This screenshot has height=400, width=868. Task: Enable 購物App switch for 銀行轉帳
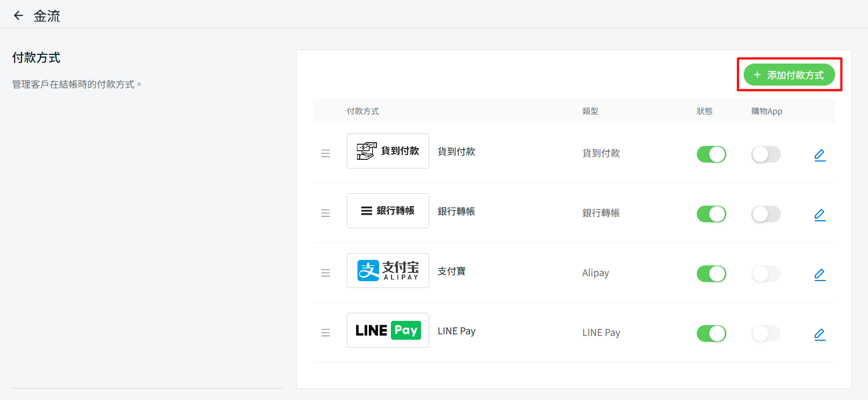pyautogui.click(x=765, y=214)
